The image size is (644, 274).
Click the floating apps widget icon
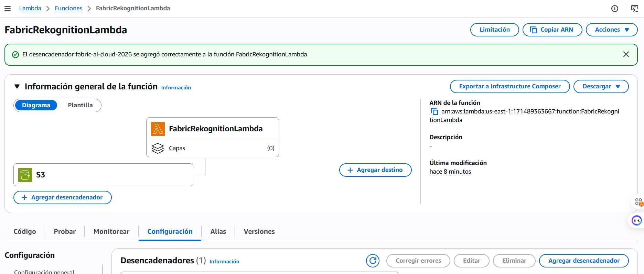[639, 202]
